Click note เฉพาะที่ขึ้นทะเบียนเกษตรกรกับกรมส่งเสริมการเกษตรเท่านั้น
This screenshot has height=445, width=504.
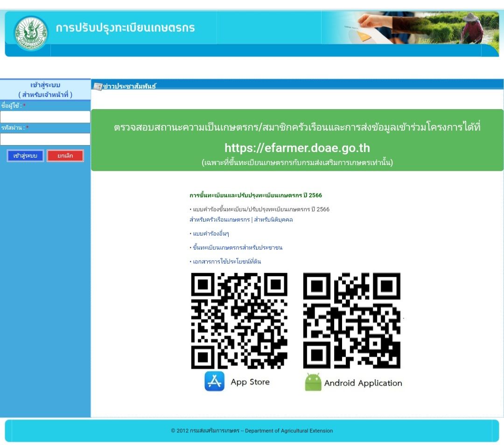[x=297, y=163]
